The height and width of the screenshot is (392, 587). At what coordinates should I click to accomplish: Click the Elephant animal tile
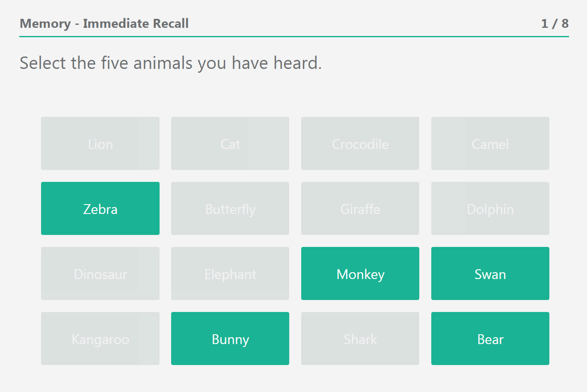pyautogui.click(x=230, y=273)
